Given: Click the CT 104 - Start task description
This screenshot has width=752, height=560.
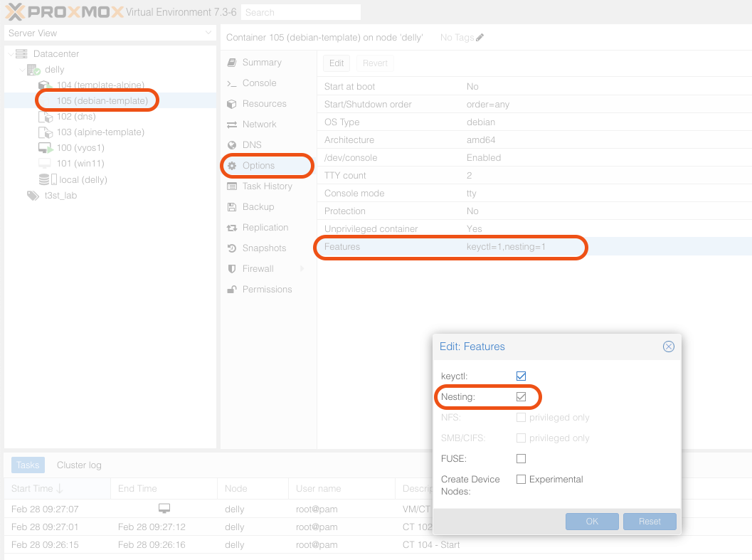Looking at the screenshot, I should (x=431, y=545).
